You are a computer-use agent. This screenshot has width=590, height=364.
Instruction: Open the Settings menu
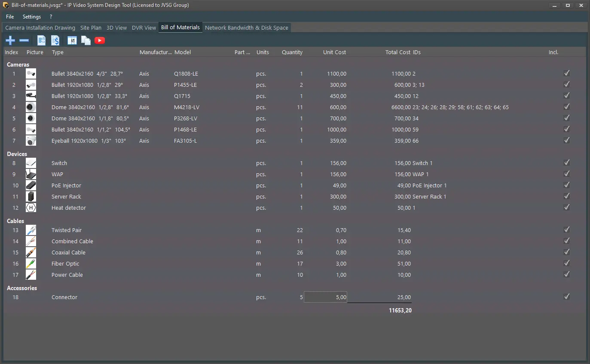pos(32,17)
